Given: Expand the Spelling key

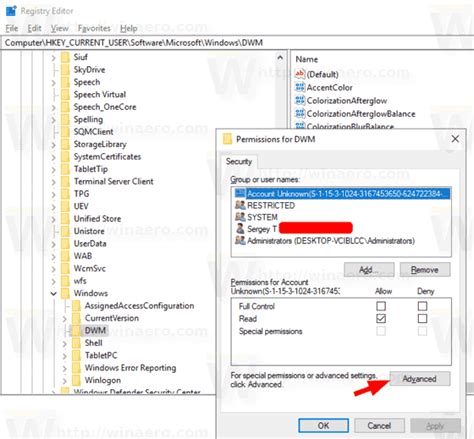Looking at the screenshot, I should [x=53, y=120].
